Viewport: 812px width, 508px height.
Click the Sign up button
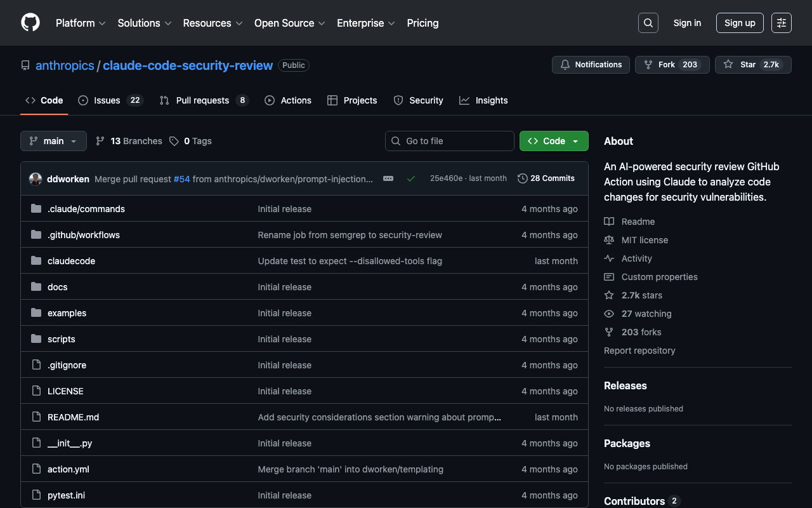pos(740,23)
